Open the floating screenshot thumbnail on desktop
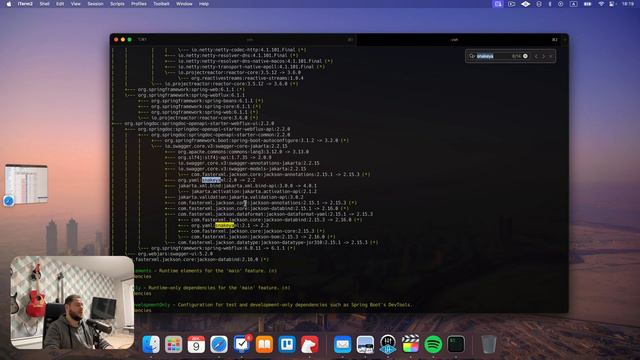The height and width of the screenshot is (360, 640). pyautogui.click(x=26, y=184)
